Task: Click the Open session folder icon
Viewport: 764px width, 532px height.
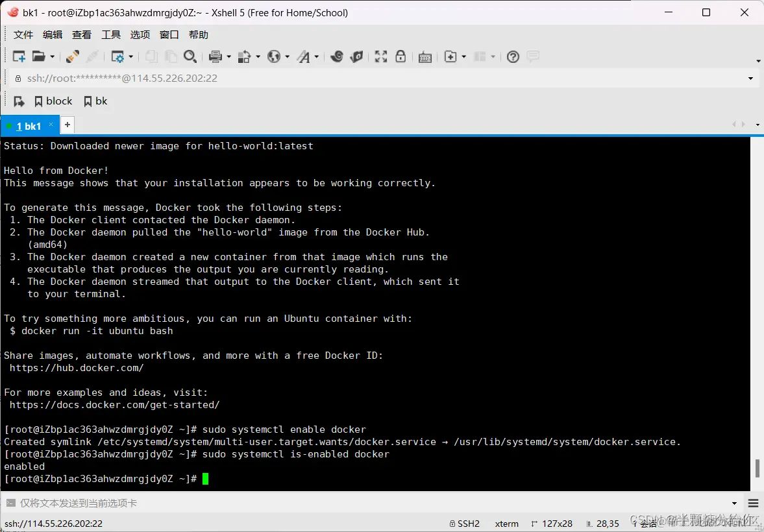Action: tap(38, 56)
